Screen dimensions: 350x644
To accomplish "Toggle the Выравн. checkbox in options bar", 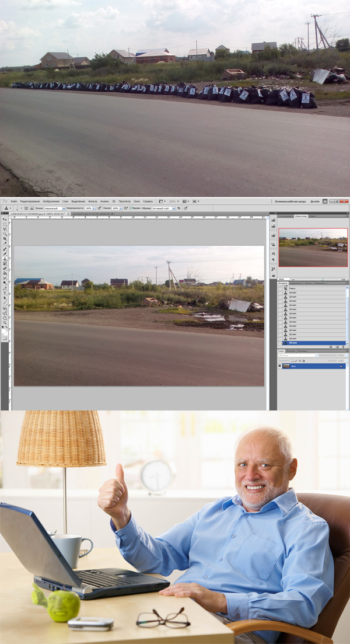I will [131, 208].
